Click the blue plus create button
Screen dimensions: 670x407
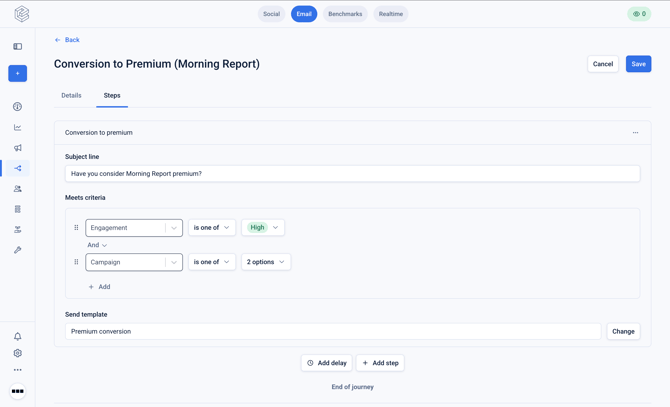pos(18,73)
